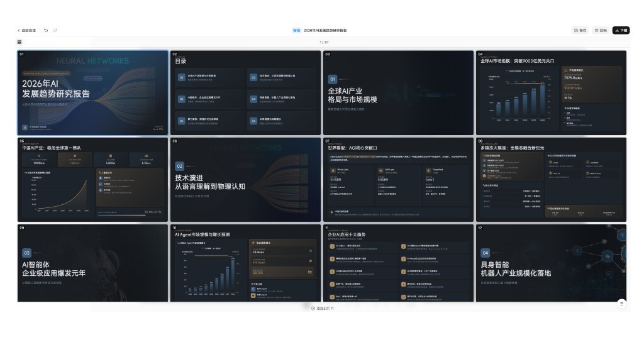Click the add slide button at bottom
Screen dimensions: 644x362
tap(322, 308)
